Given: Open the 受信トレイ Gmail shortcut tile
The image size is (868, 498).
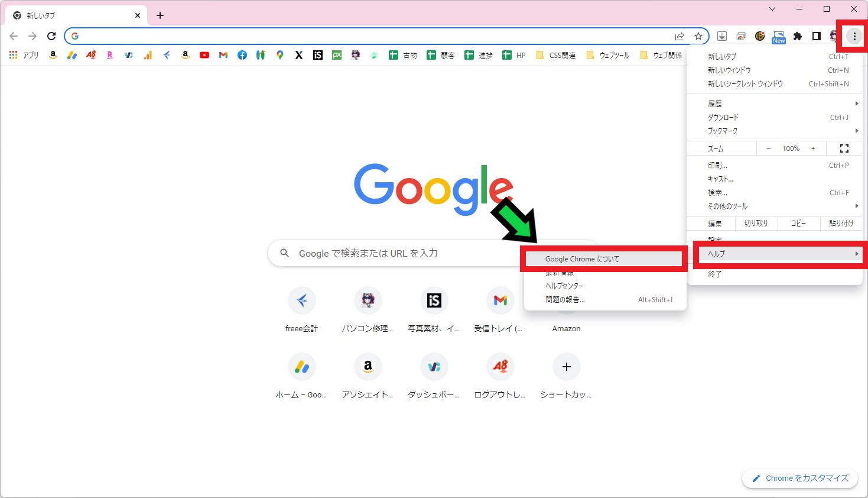Looking at the screenshot, I should 500,309.
